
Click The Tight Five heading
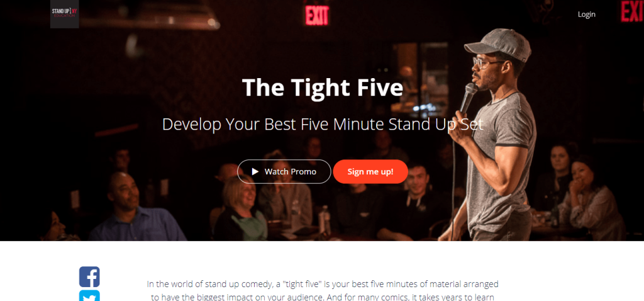(323, 87)
